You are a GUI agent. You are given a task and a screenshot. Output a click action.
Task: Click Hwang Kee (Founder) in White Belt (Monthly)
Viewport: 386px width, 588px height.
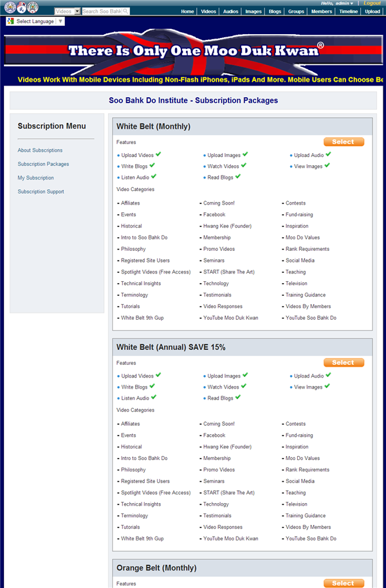(x=227, y=226)
